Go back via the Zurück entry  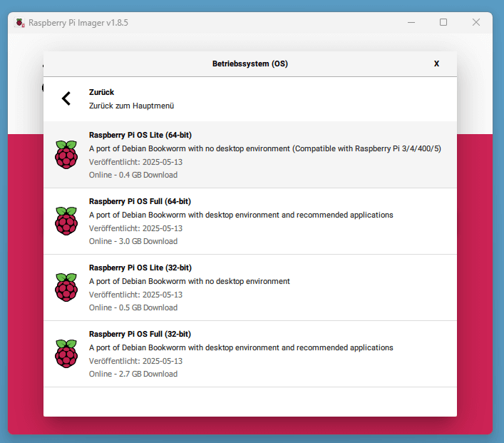click(x=250, y=98)
